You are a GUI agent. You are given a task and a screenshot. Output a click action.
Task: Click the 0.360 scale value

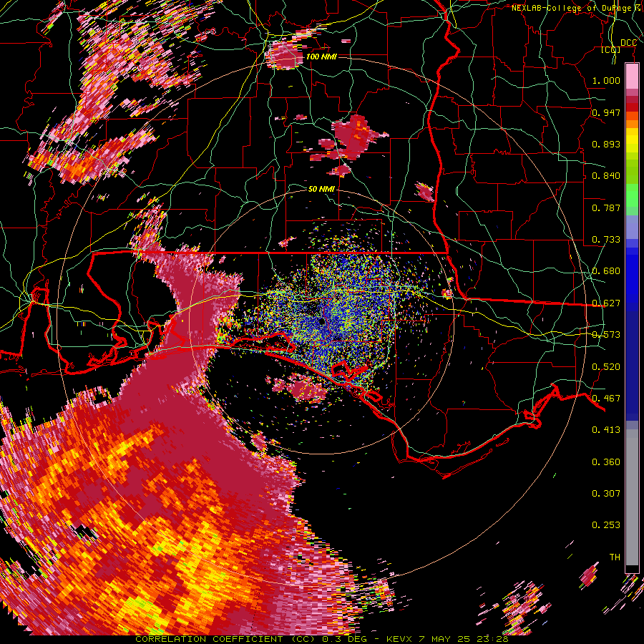click(606, 462)
